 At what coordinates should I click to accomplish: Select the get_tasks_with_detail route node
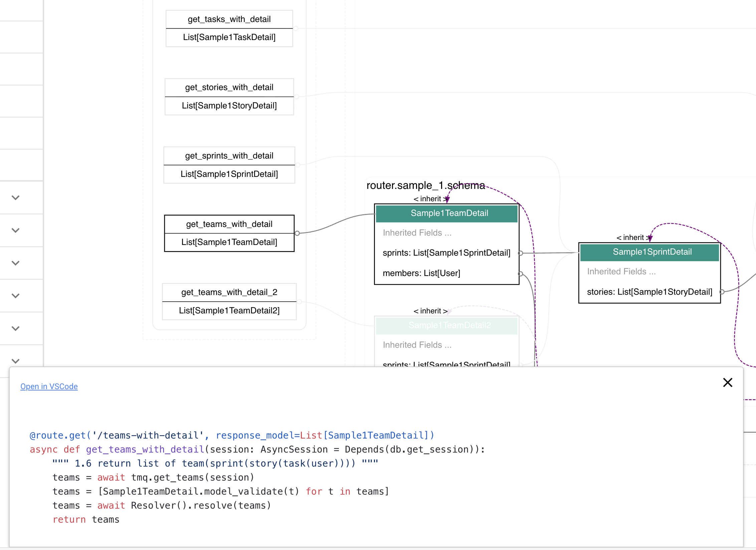[229, 19]
